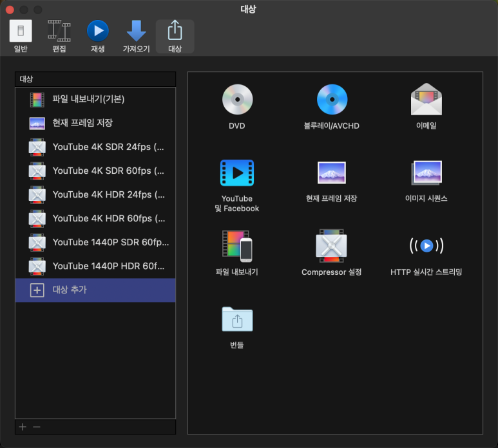Select the 번들 folder destination icon
498x448 pixels.
pyautogui.click(x=237, y=319)
